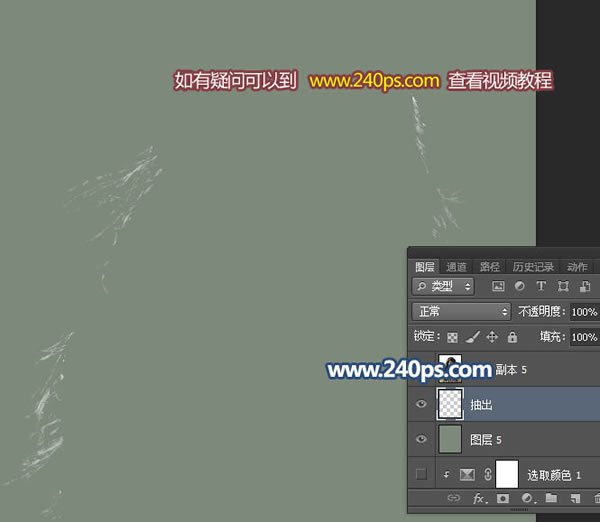
Task: Switch to the 历史记录 tab
Action: pyautogui.click(x=533, y=267)
